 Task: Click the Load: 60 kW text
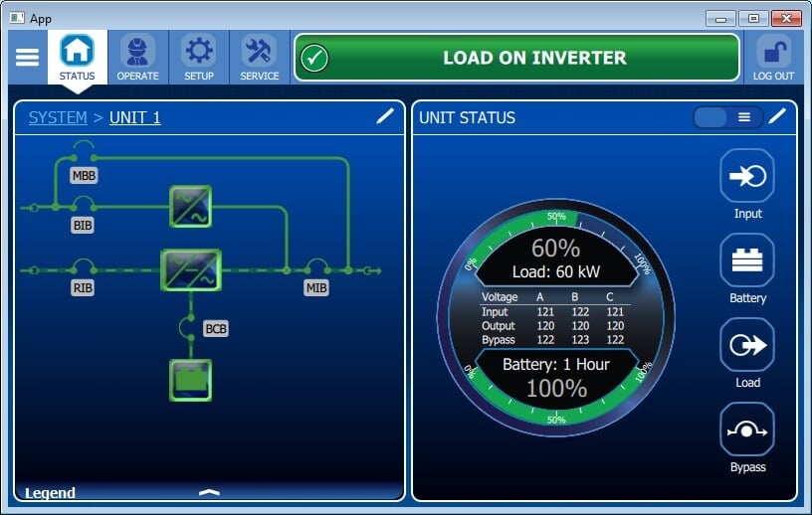coord(556,271)
